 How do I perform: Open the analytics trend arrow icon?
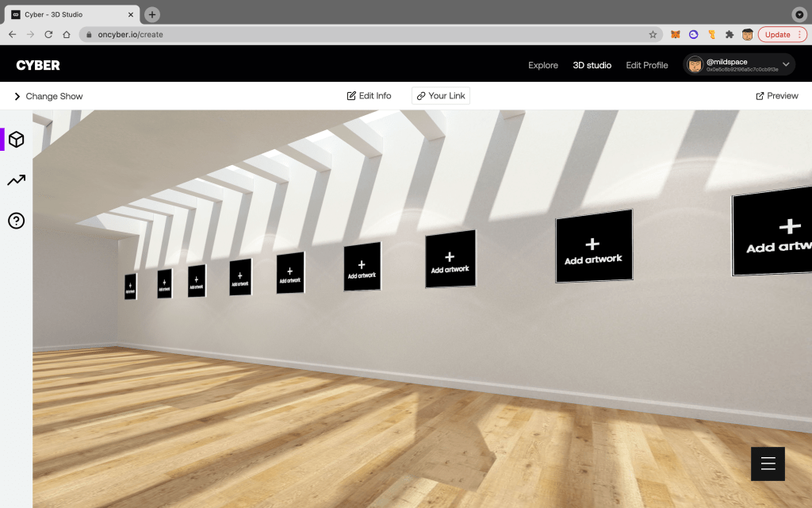[x=16, y=181]
